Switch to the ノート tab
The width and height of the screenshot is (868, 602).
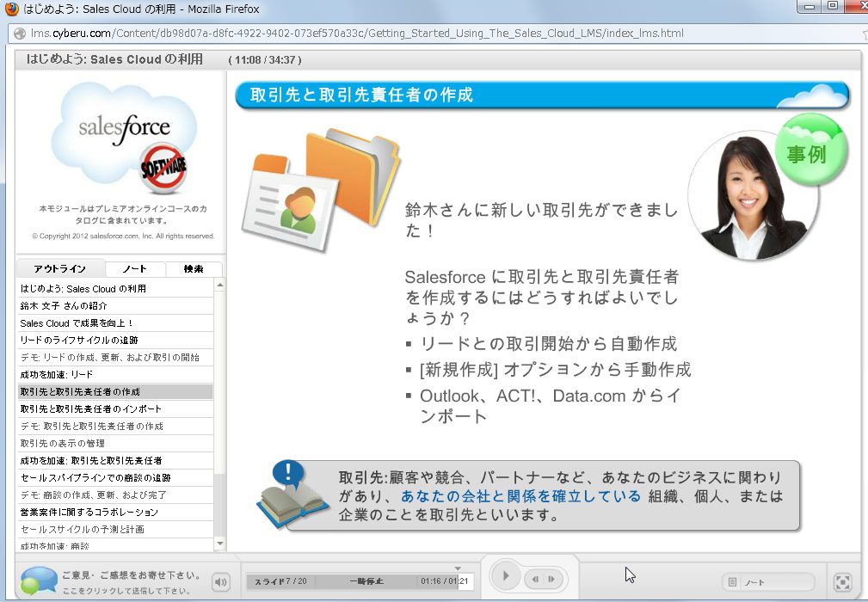pyautogui.click(x=135, y=268)
